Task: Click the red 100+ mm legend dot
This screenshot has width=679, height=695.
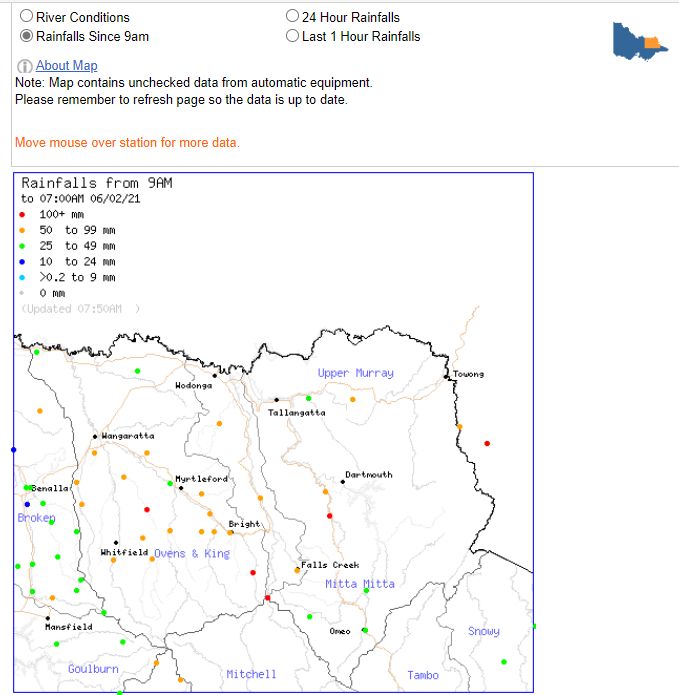Action: [22, 215]
